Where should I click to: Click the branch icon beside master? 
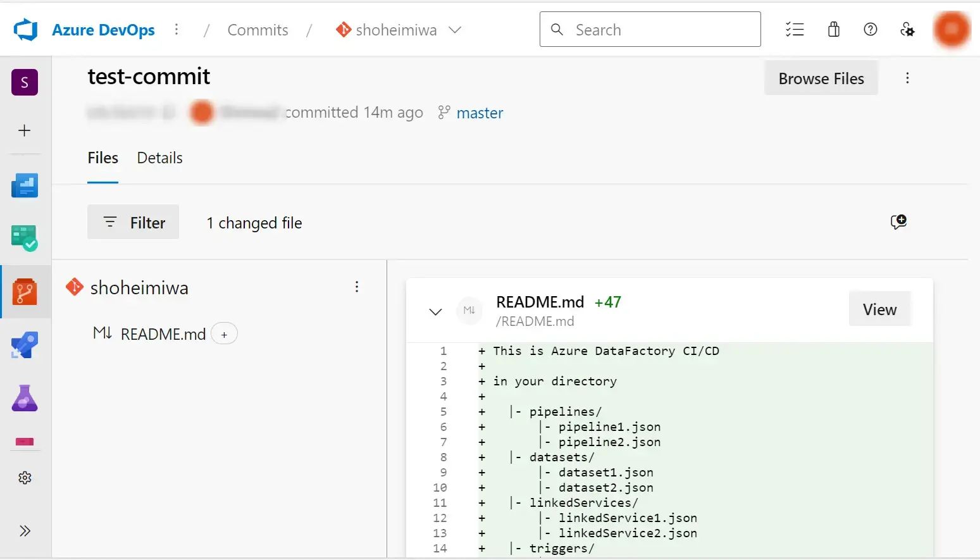444,112
